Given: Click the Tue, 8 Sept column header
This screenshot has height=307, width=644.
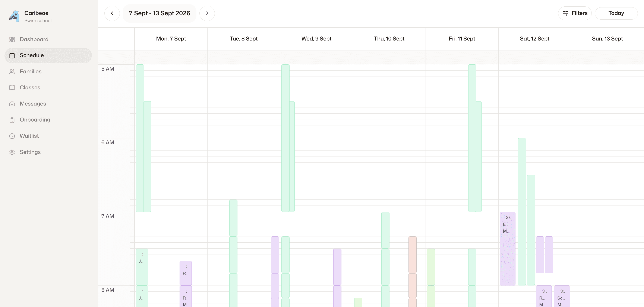Looking at the screenshot, I should (x=244, y=39).
